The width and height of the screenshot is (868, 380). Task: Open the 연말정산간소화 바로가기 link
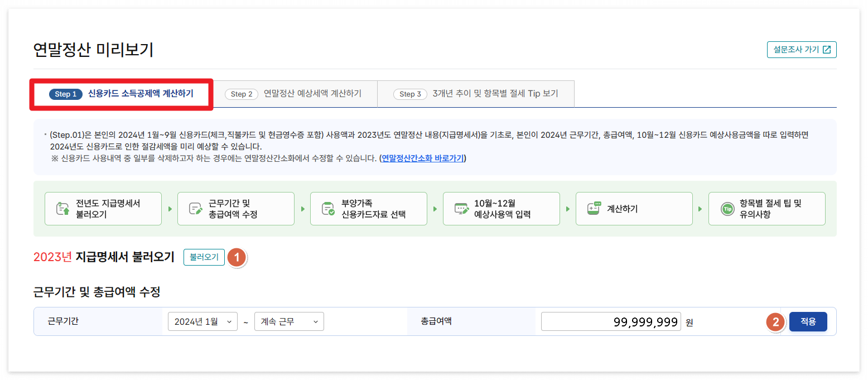point(422,158)
